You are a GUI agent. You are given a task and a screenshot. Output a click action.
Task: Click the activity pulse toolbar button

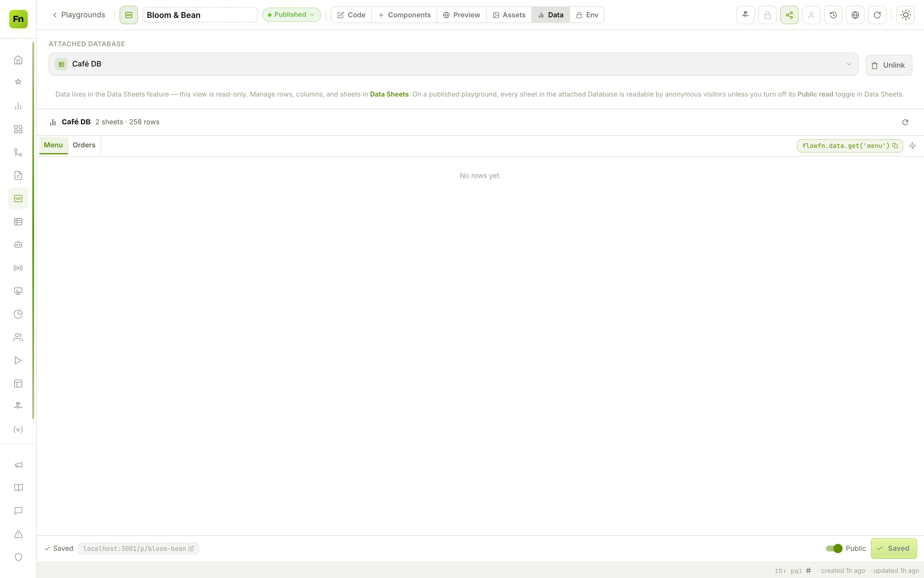(x=745, y=15)
